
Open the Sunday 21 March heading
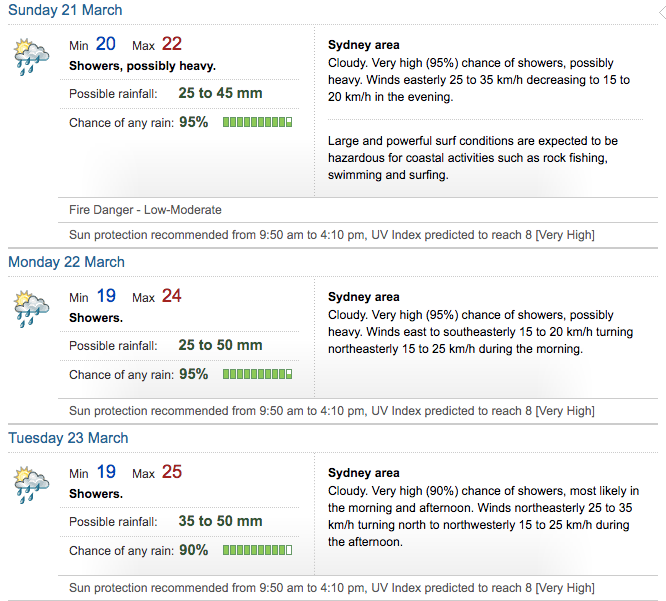(65, 10)
